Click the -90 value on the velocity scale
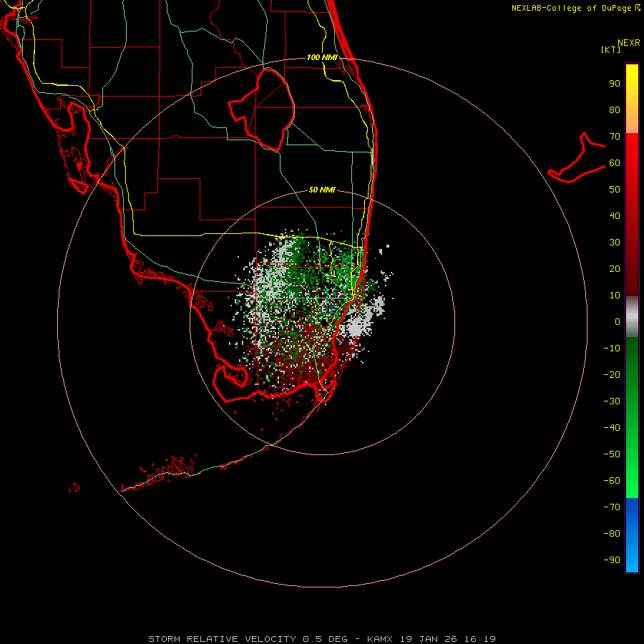 tap(612, 560)
